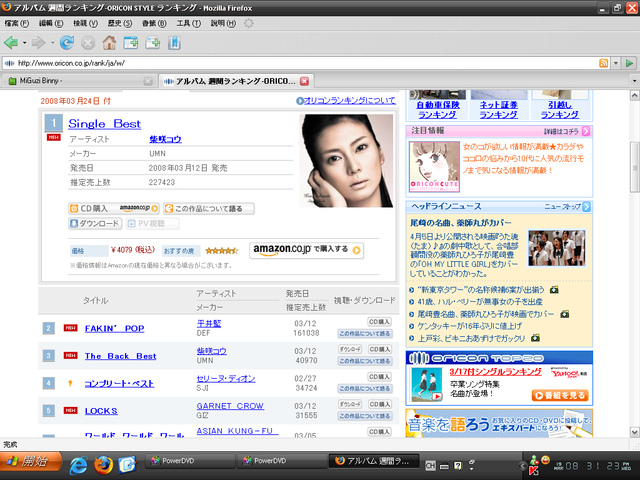Close the MiGuzi Binny tab
The height and width of the screenshot is (480, 640).
pos(148,81)
